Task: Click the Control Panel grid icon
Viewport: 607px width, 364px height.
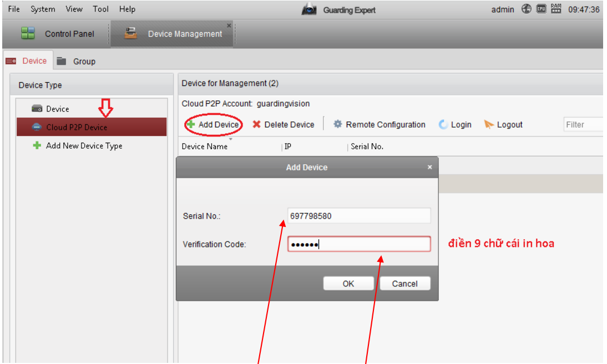Action: [28, 33]
